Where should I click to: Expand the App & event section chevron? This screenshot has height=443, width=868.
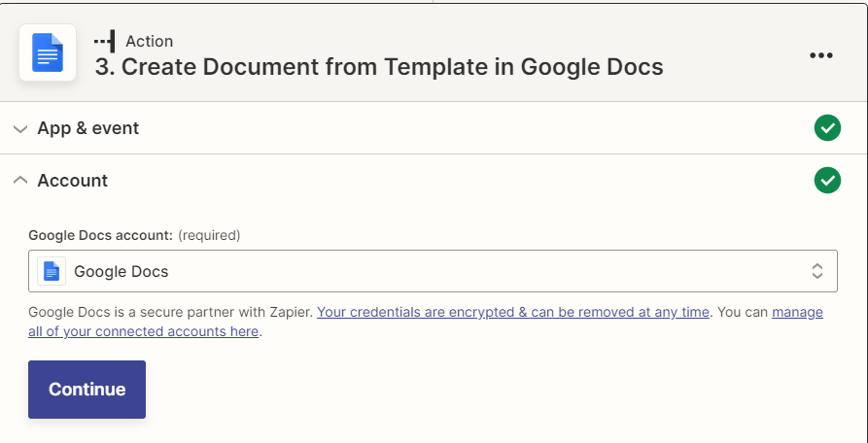[20, 129]
